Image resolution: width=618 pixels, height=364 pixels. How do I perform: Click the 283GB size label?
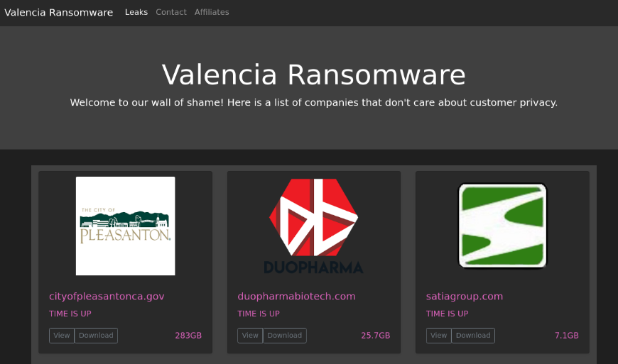[x=188, y=336]
